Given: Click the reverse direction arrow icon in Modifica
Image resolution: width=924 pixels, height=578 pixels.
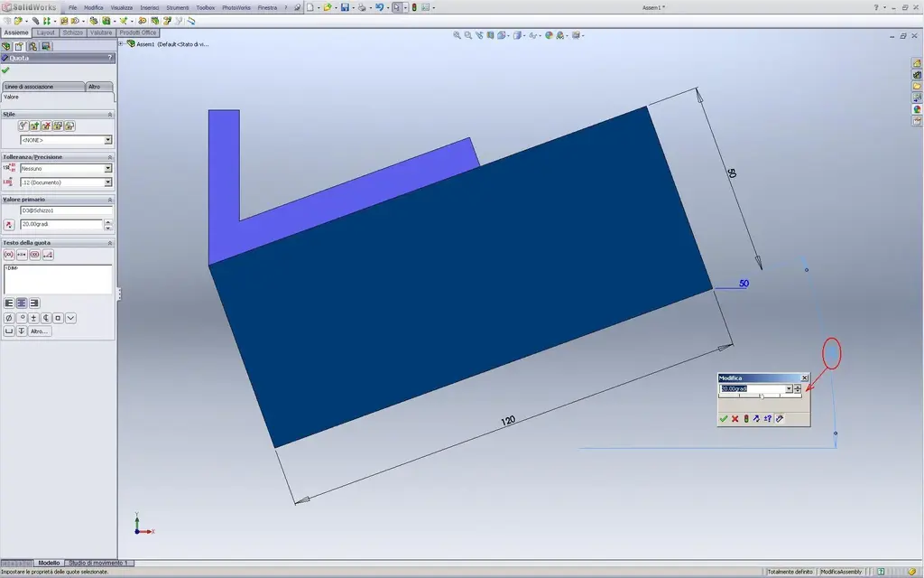Looking at the screenshot, I should (x=757, y=419).
